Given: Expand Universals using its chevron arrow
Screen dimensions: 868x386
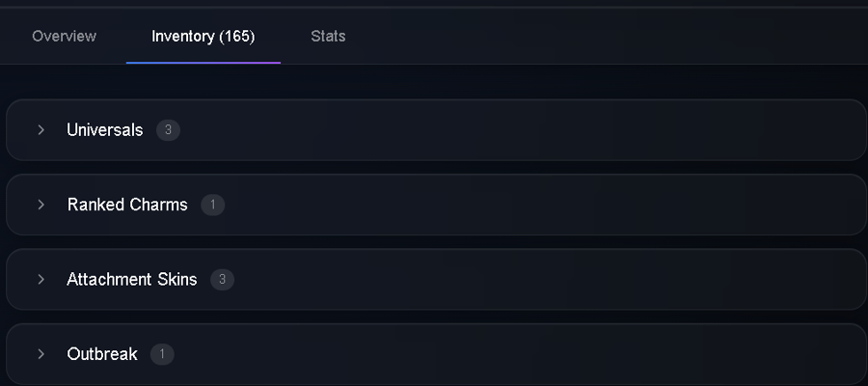Looking at the screenshot, I should [x=41, y=129].
